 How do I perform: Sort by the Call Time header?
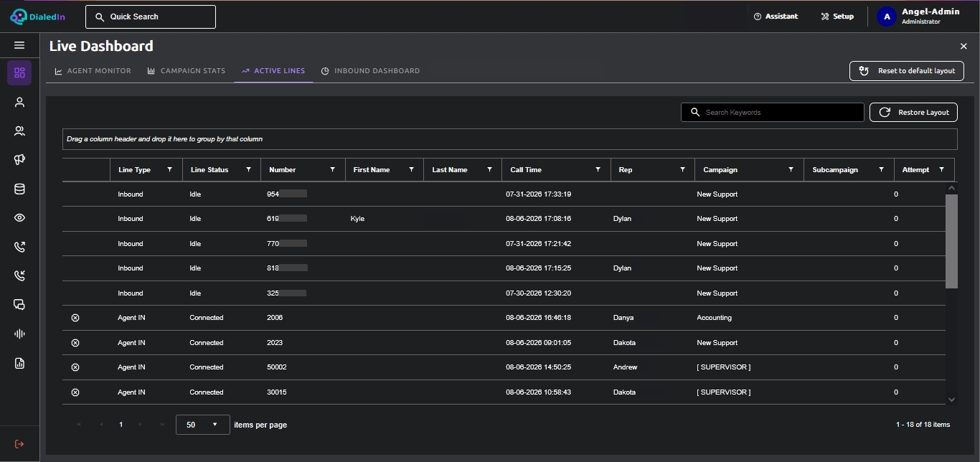point(526,170)
